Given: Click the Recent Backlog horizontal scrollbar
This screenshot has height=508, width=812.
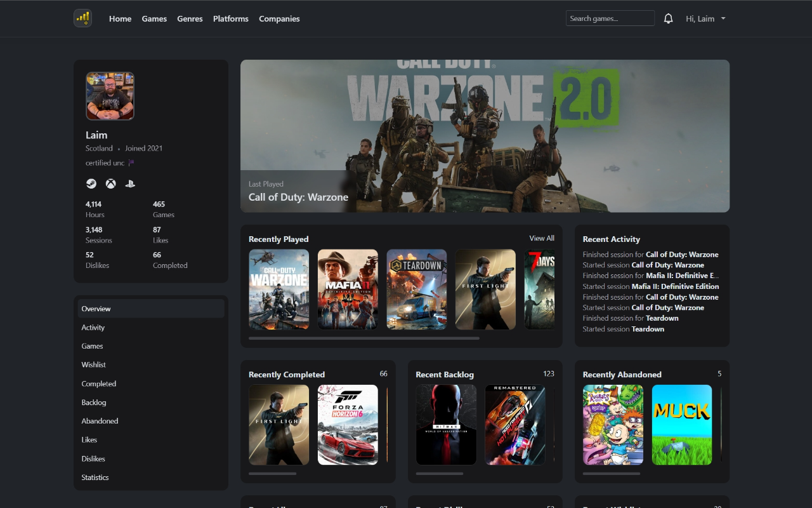Looking at the screenshot, I should pos(440,474).
